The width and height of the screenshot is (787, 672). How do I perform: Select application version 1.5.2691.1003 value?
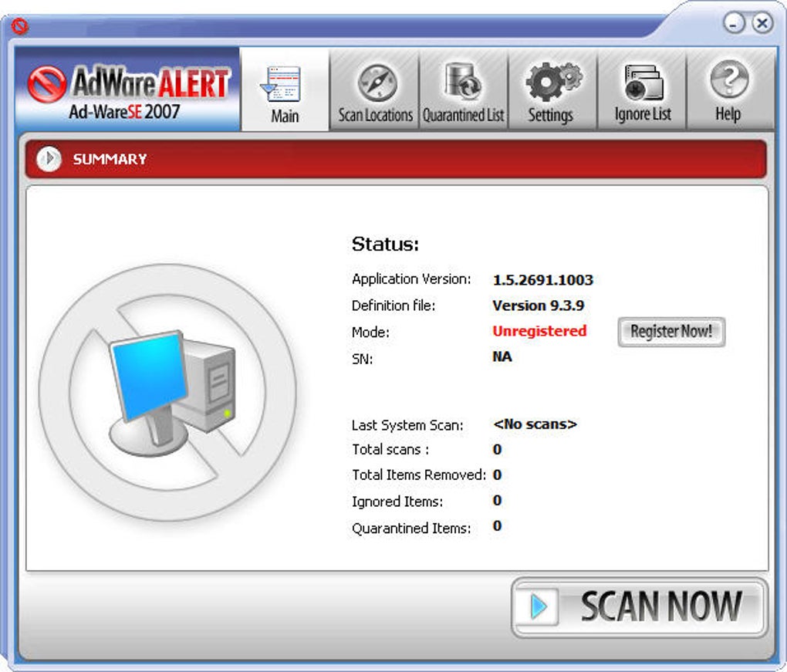[x=542, y=280]
